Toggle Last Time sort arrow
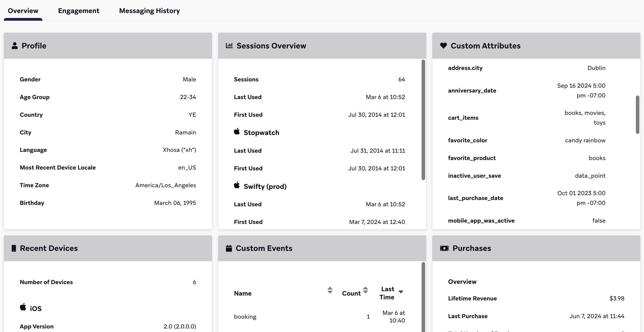Screen dimensions: 644x332 [x=401, y=292]
